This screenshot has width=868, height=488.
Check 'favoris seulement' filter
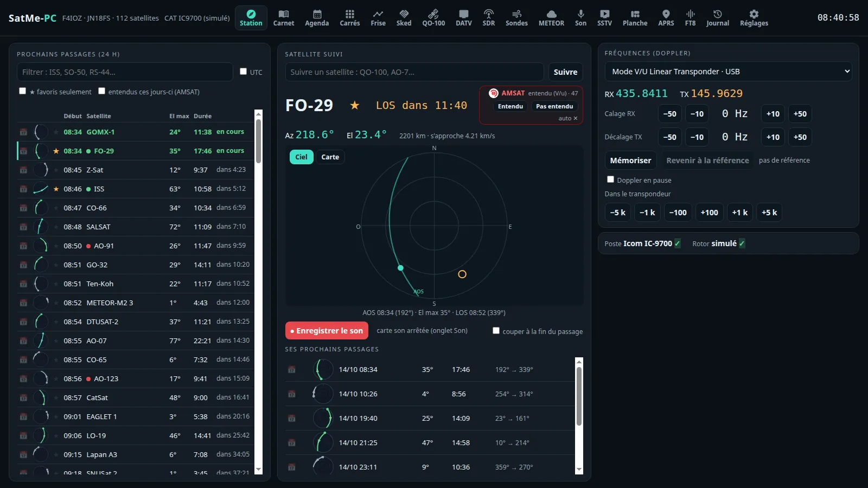pos(22,91)
